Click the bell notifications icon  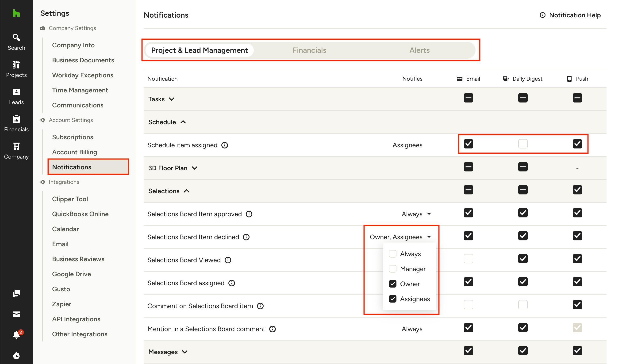tap(17, 334)
